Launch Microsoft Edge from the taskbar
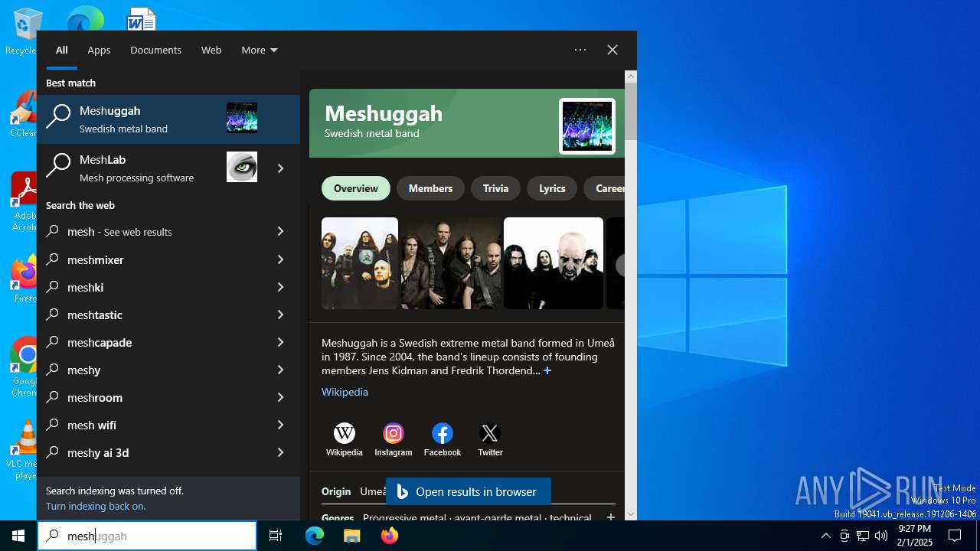The height and width of the screenshot is (551, 980). (x=315, y=536)
